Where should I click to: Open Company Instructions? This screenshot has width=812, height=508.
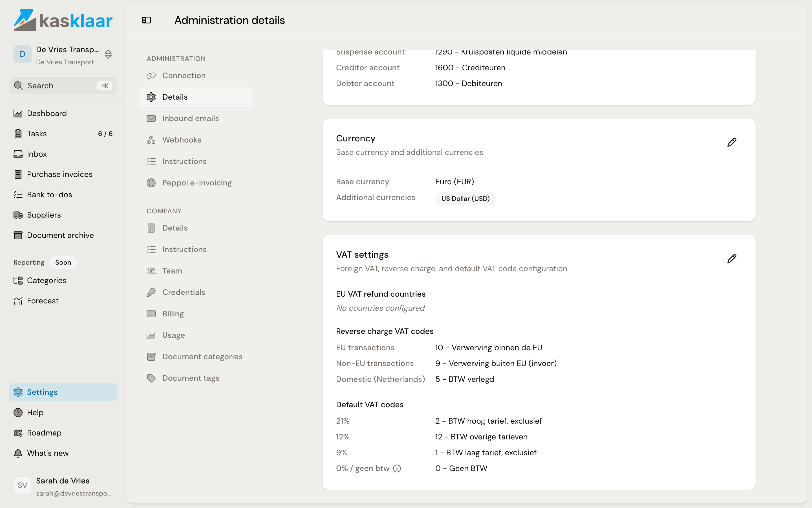coord(196,250)
